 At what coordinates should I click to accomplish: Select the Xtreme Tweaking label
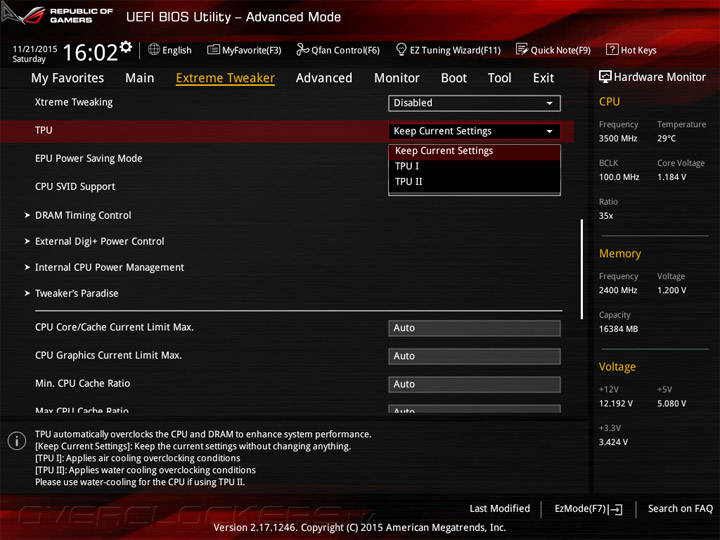click(74, 102)
